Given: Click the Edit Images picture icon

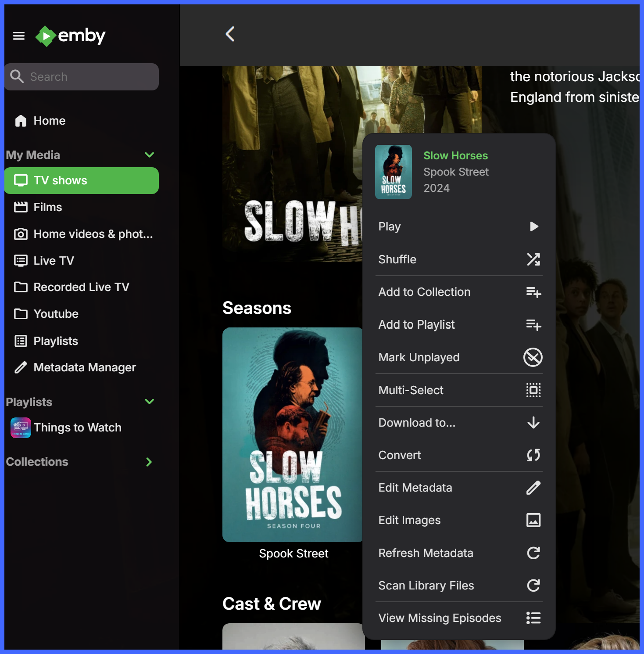Looking at the screenshot, I should 533,520.
